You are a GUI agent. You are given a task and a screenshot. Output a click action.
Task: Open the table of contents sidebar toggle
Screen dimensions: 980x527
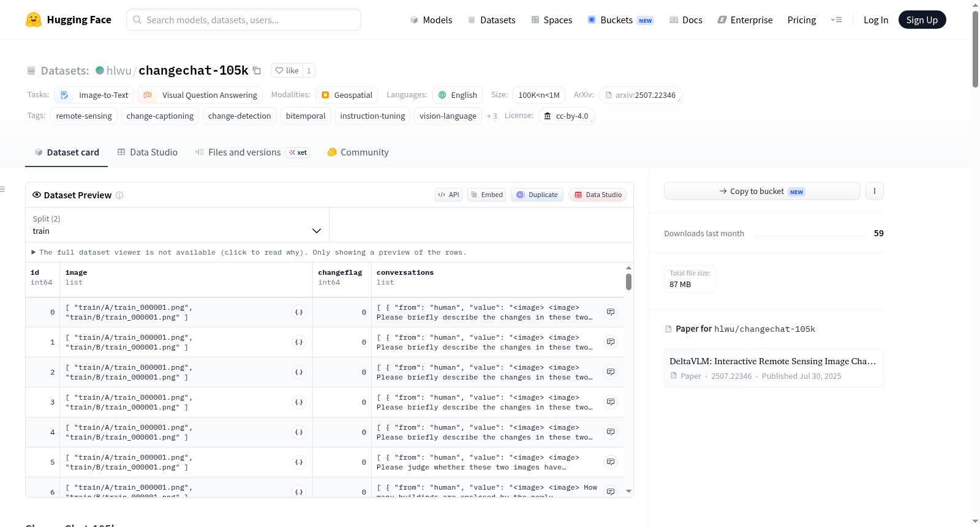point(2,189)
